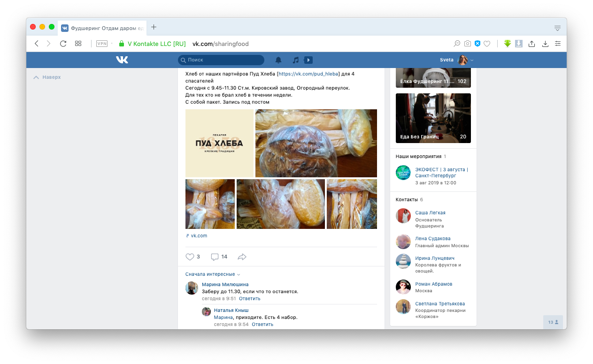Toggle the browser VPN badge
The width and height of the screenshot is (593, 364).
(x=101, y=44)
